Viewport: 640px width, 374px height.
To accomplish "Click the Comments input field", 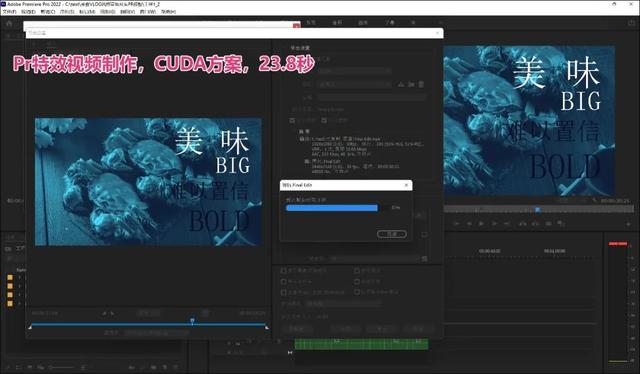I will [x=371, y=97].
